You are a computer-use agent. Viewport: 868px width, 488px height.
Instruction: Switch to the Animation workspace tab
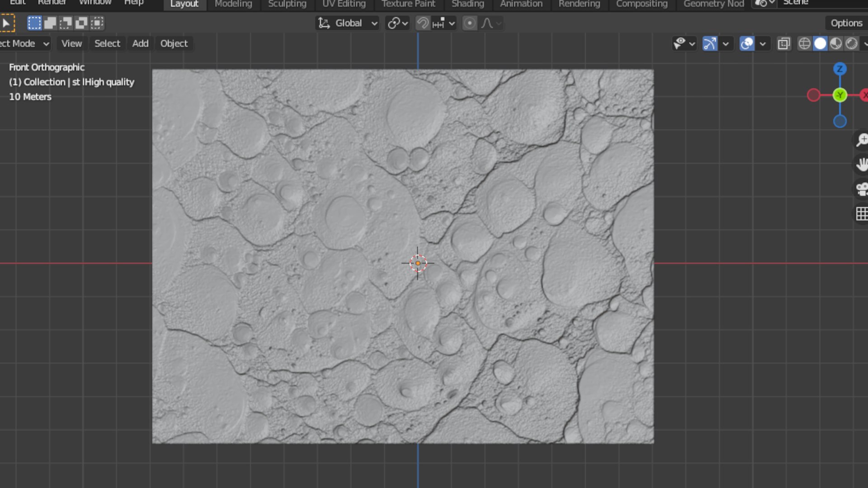(521, 4)
